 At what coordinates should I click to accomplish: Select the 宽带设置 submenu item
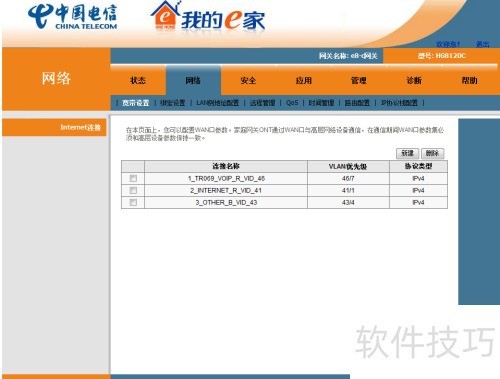click(136, 103)
